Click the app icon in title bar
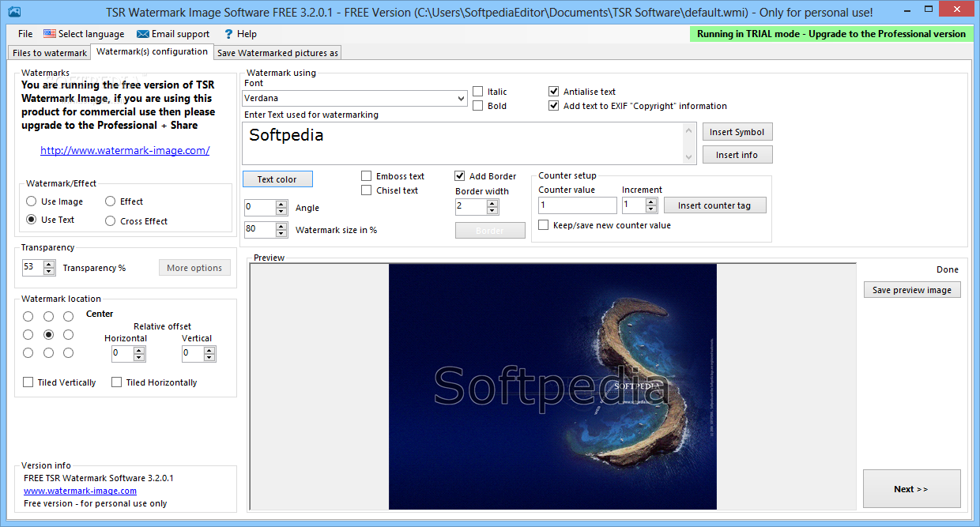The width and height of the screenshot is (980, 527). click(x=13, y=12)
